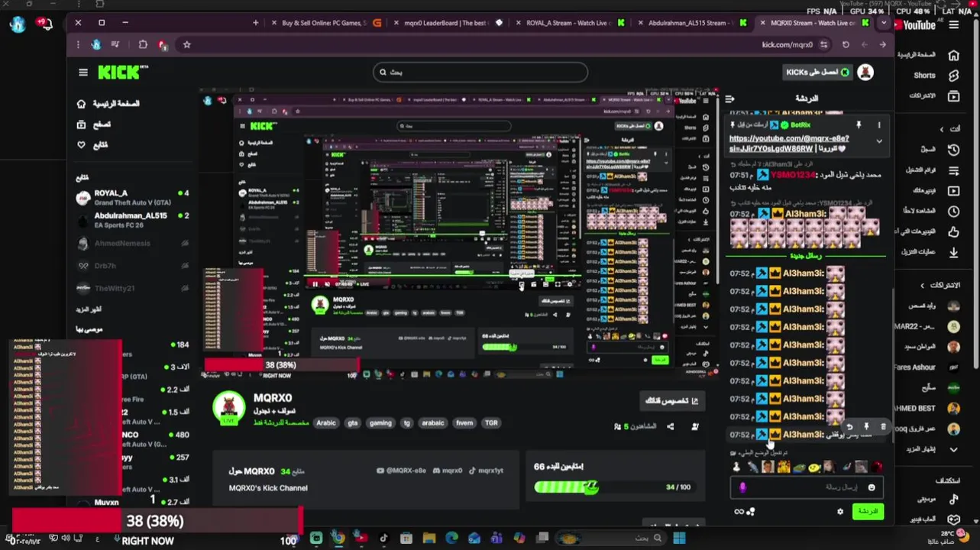Open the offline channel TheWitty21
The image size is (980, 550).
[132, 288]
